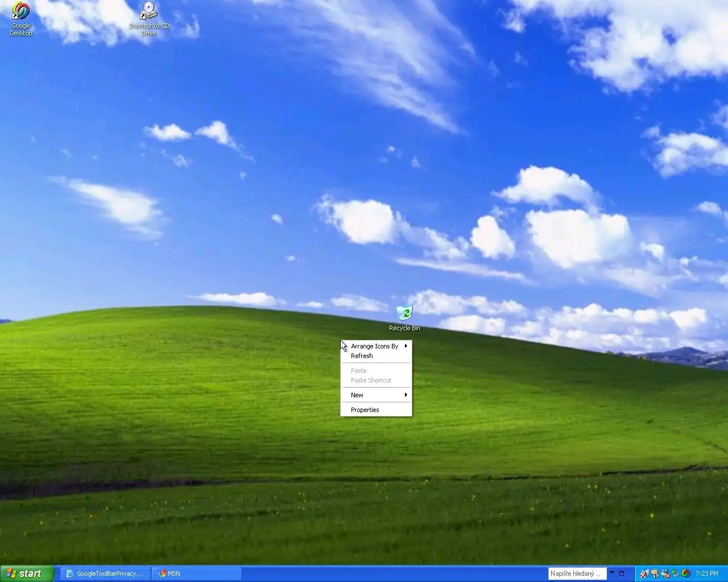Open the Arrange Icons By submenu
This screenshot has height=582, width=728.
(x=377, y=346)
